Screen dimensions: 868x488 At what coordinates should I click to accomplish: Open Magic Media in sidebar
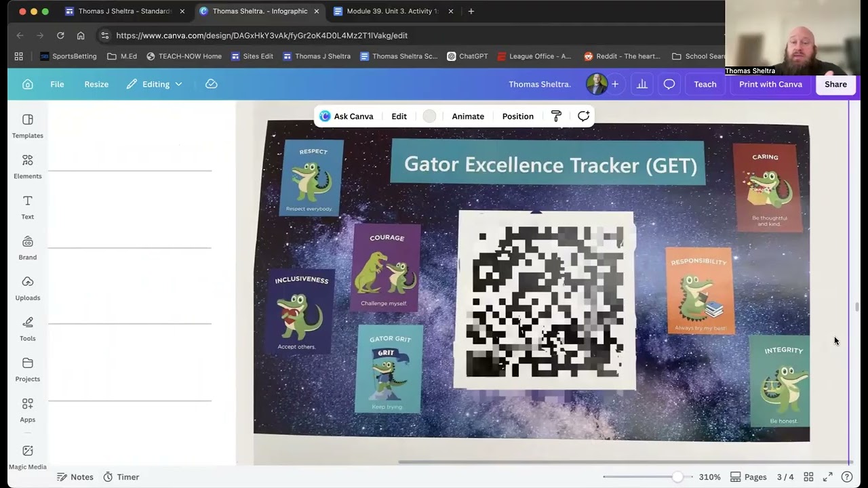28,457
